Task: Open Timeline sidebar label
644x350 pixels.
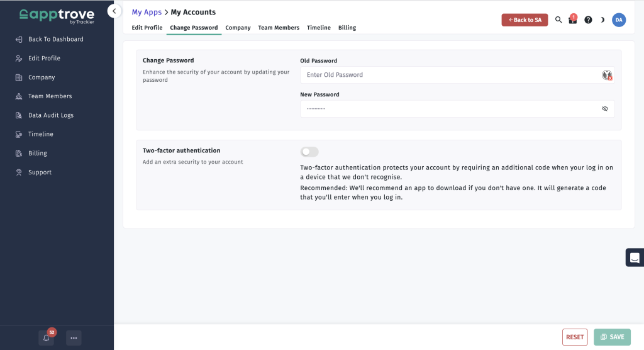Action: click(41, 134)
